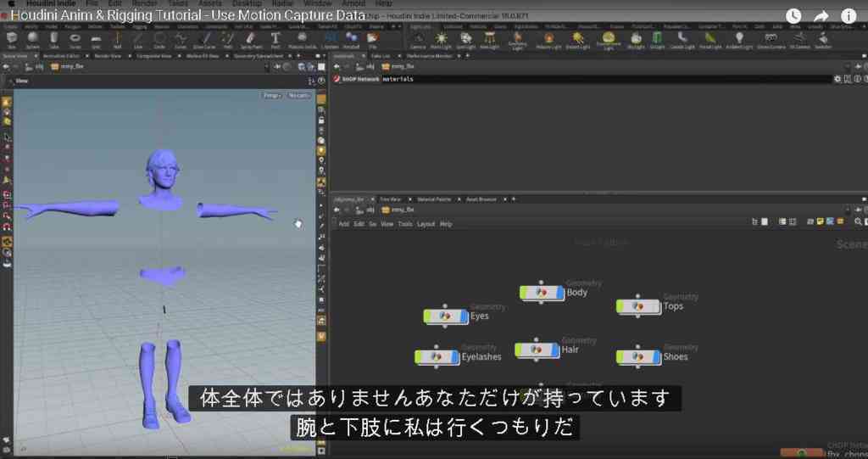Select the Platonic Solids shelf tool

pos(302,39)
